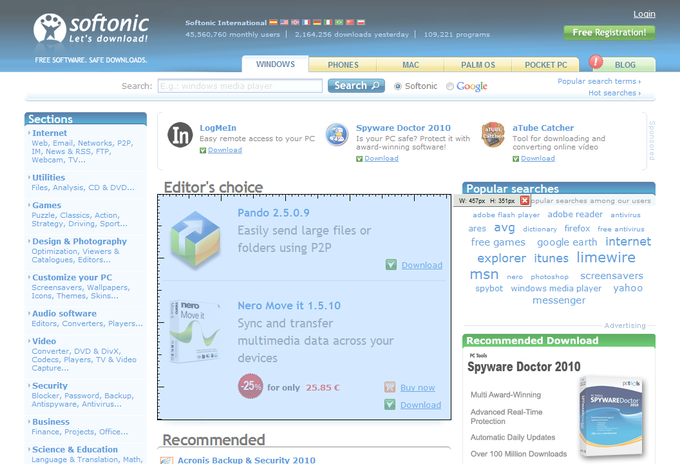Screen dimensions: 680x464
Task: Click the Spyware Doctor 2010 box image
Action: (611, 416)
